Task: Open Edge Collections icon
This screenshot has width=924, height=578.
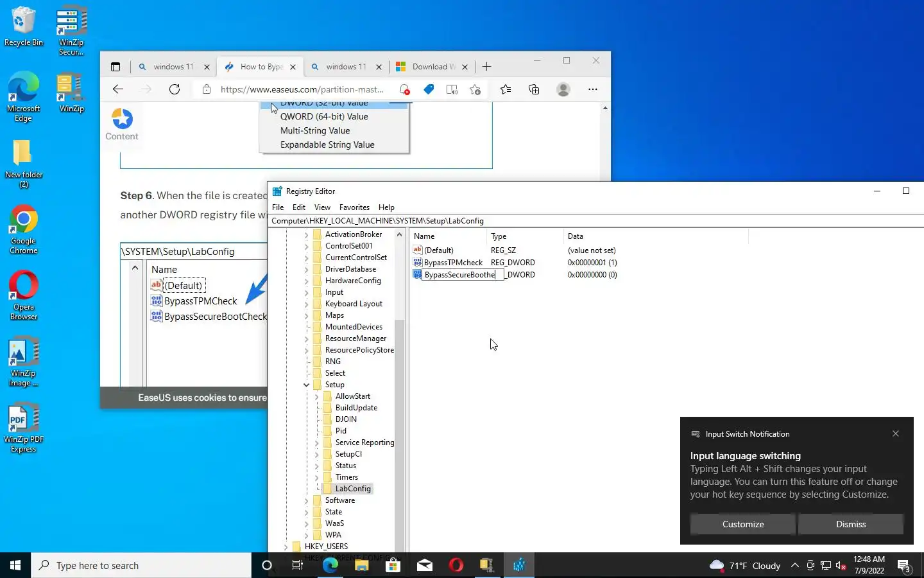Action: [534, 89]
